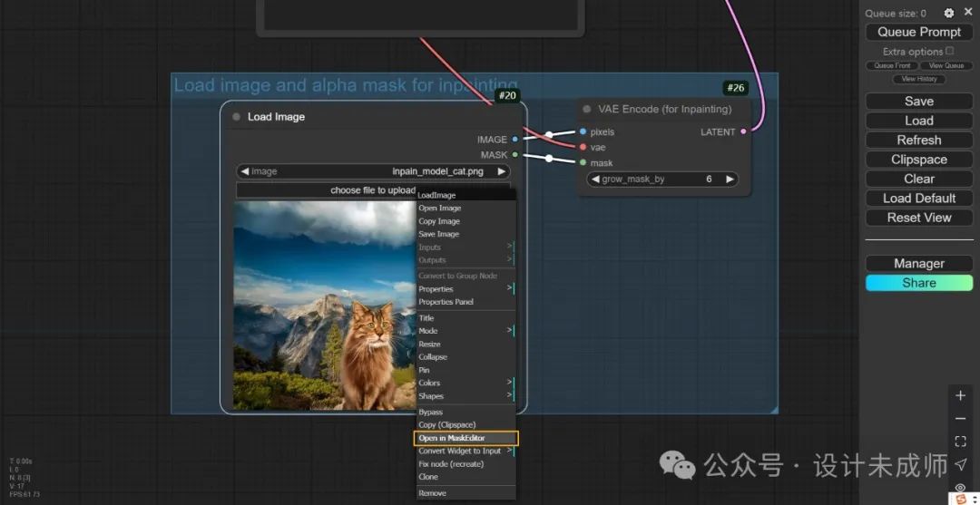Choose Pin in context menu
This screenshot has width=980, height=505.
[x=465, y=370]
